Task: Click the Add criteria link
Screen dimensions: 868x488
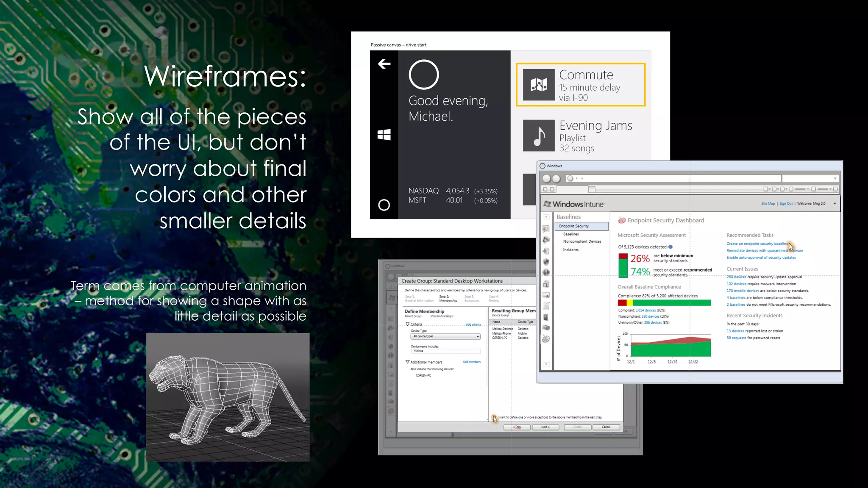Action: coord(473,324)
